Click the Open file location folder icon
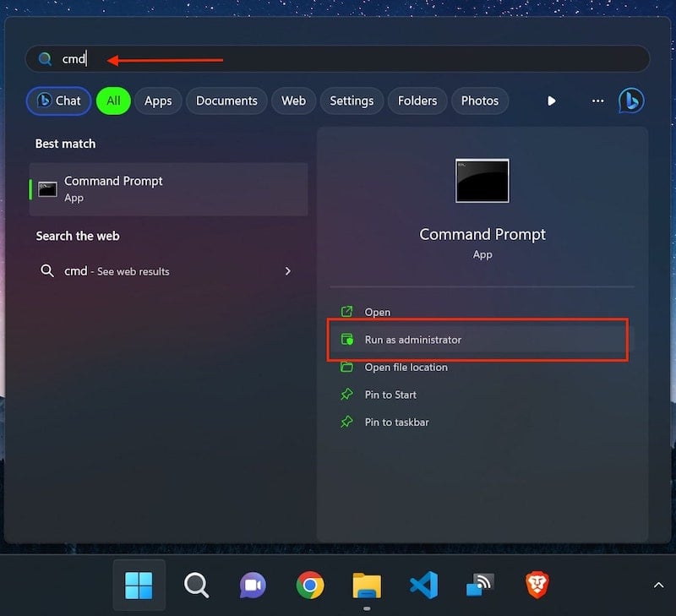This screenshot has width=676, height=616. 346,367
